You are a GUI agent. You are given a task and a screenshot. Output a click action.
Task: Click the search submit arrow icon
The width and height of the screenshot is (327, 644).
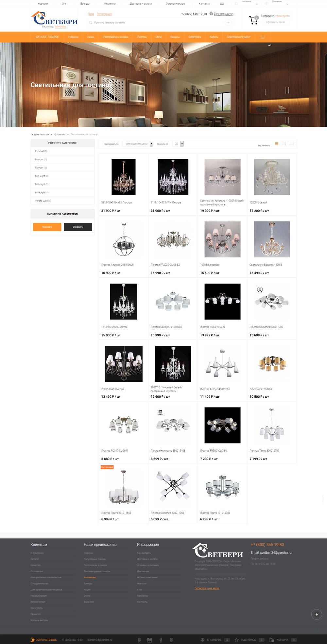228,23
